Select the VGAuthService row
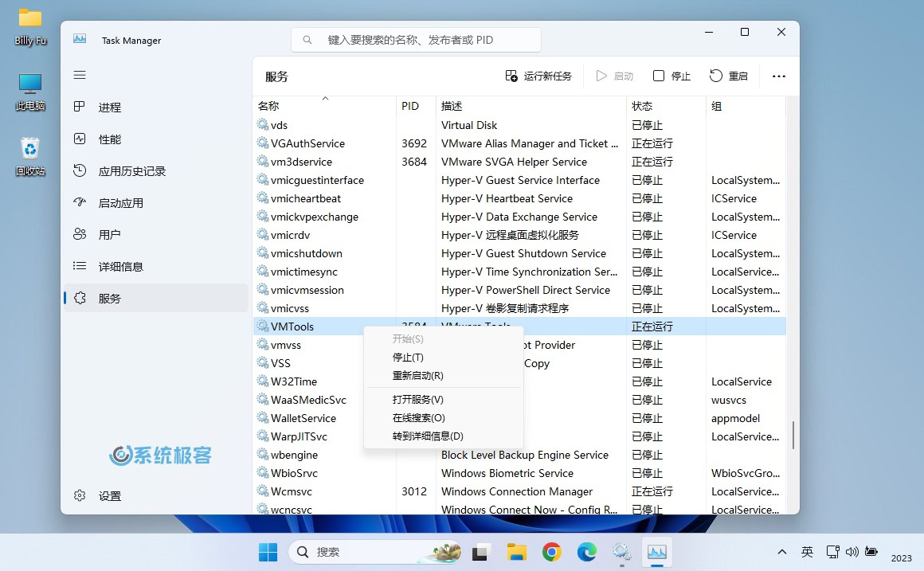 click(x=519, y=143)
